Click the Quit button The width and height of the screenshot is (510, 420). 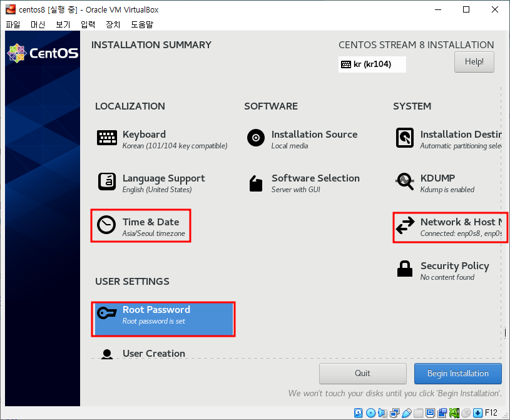(363, 374)
